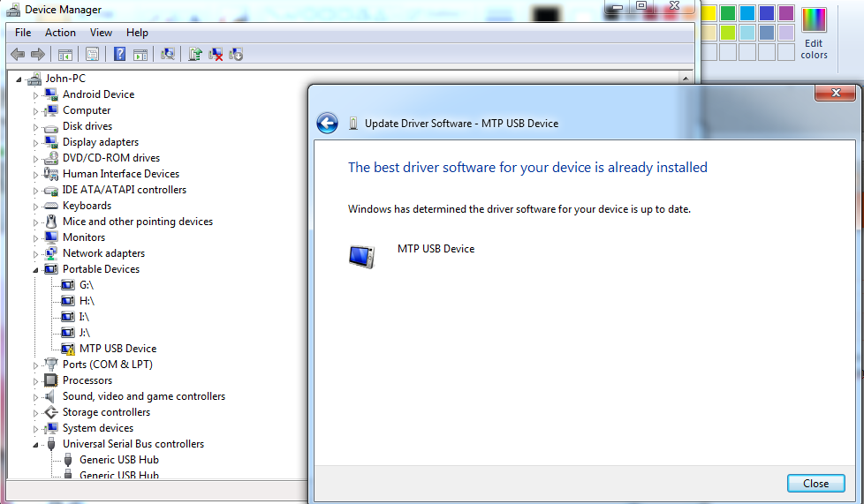
Task: Open Edit colors in Paint window
Action: [814, 34]
